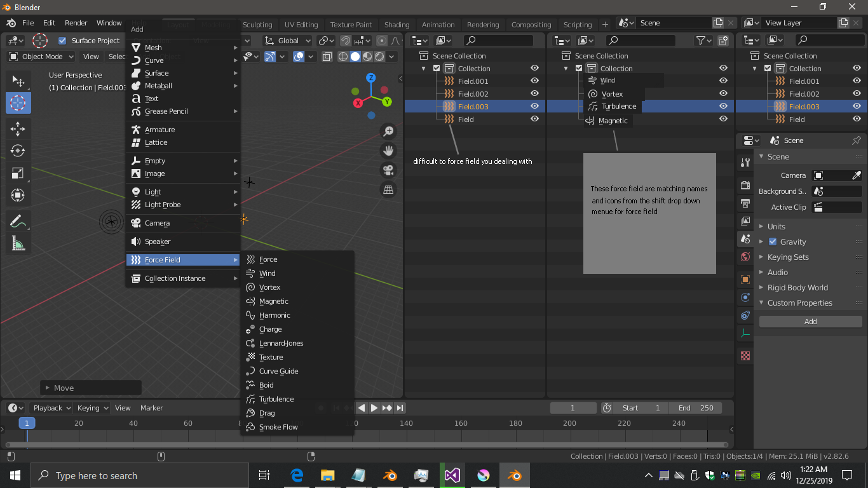Viewport: 868px width, 488px height.
Task: Select the Annotate pencil tool
Action: click(x=18, y=222)
